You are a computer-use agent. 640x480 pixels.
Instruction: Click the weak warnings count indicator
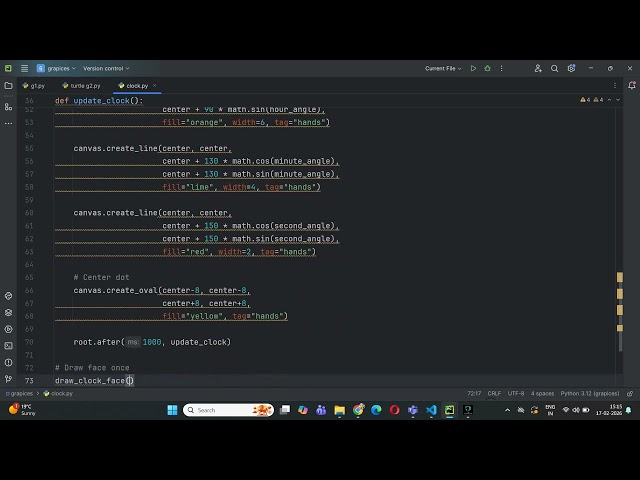pos(598,100)
